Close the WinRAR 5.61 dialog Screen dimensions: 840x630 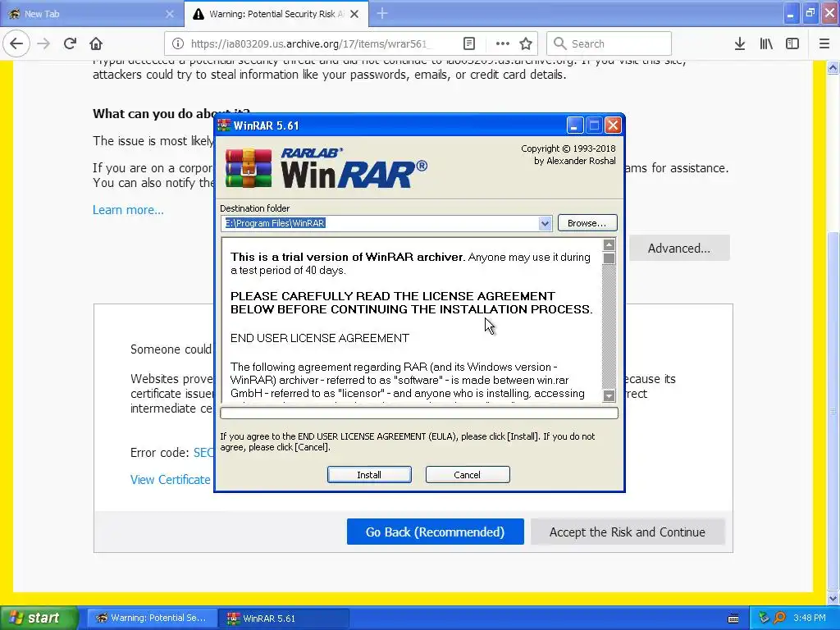click(x=613, y=126)
